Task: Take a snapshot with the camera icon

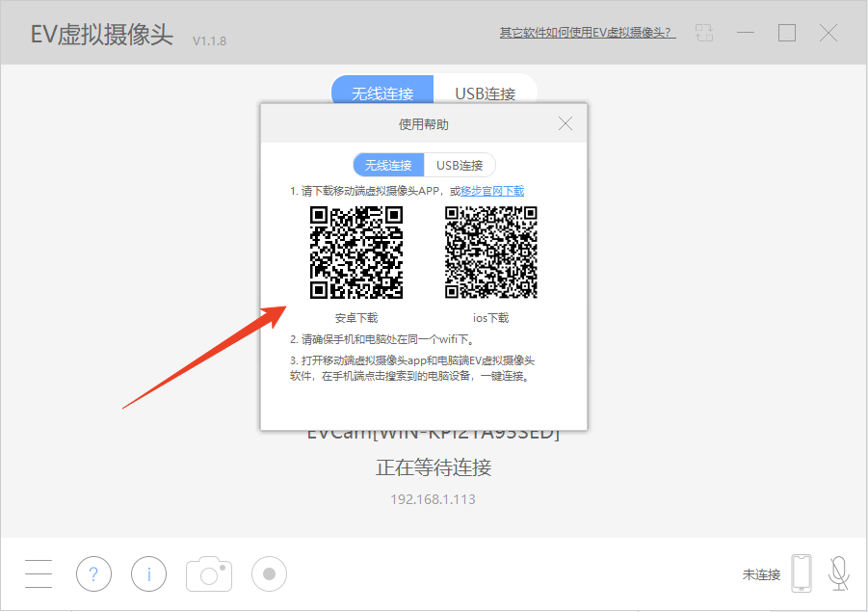Action: (x=209, y=574)
